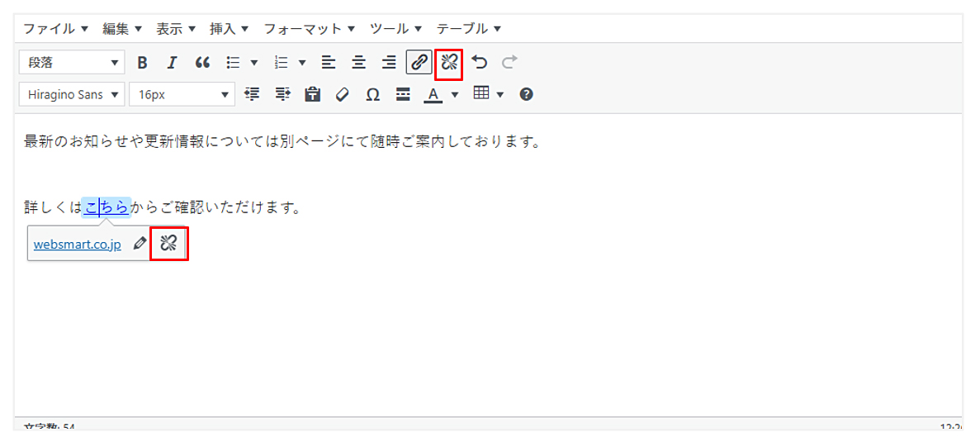Open the ファイル menu
Image resolution: width=980 pixels, height=442 pixels.
coord(55,28)
